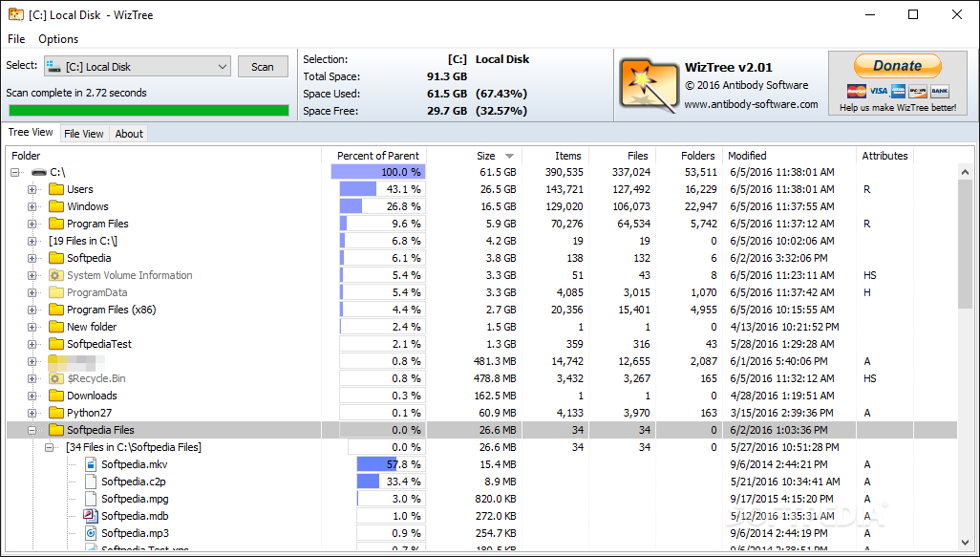Click the Program Files folder icon
The height and width of the screenshot is (557, 980).
(x=56, y=224)
